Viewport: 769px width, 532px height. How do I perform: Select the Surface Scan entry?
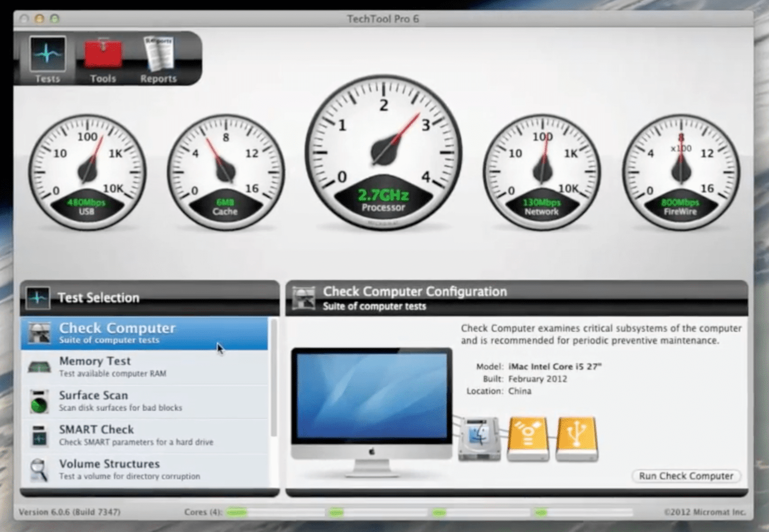[x=144, y=401]
